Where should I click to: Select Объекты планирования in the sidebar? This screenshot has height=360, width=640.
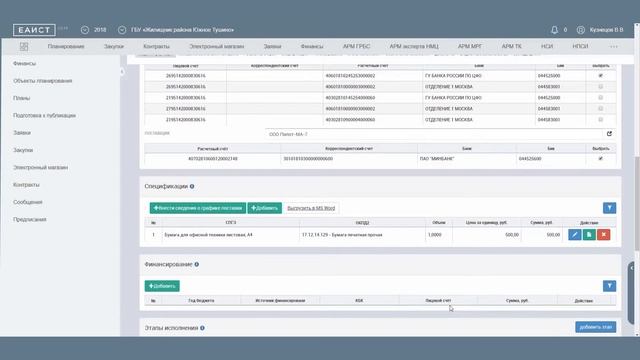42,81
